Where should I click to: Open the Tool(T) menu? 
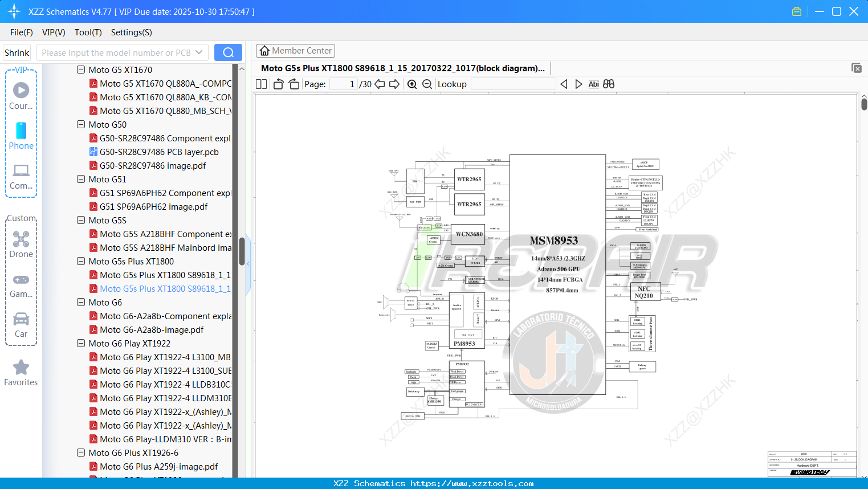click(x=88, y=32)
